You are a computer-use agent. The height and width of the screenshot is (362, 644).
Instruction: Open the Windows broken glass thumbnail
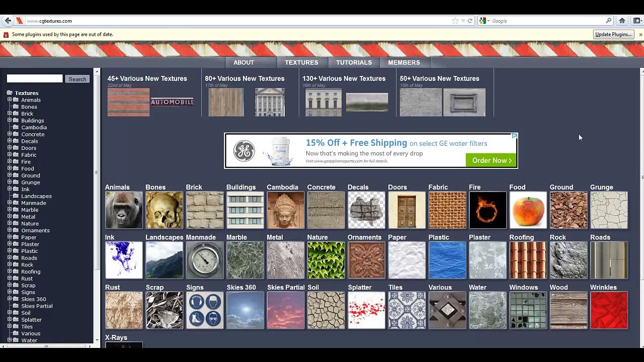(528, 310)
